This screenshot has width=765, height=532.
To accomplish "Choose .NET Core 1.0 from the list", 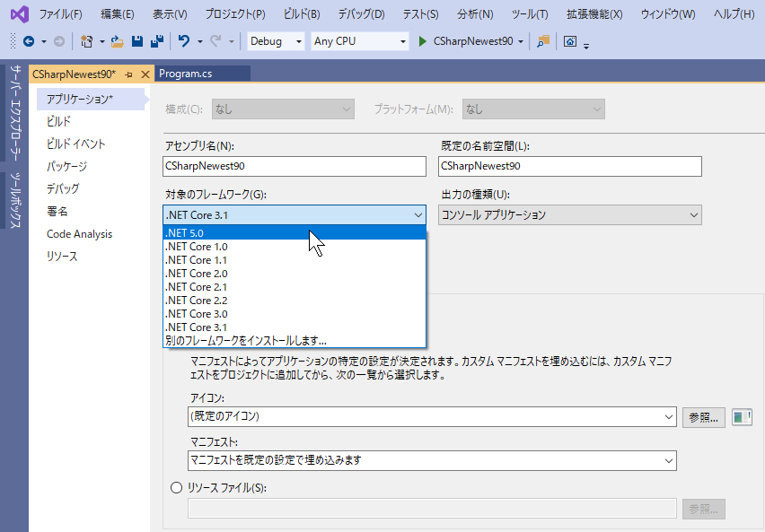I will point(295,247).
